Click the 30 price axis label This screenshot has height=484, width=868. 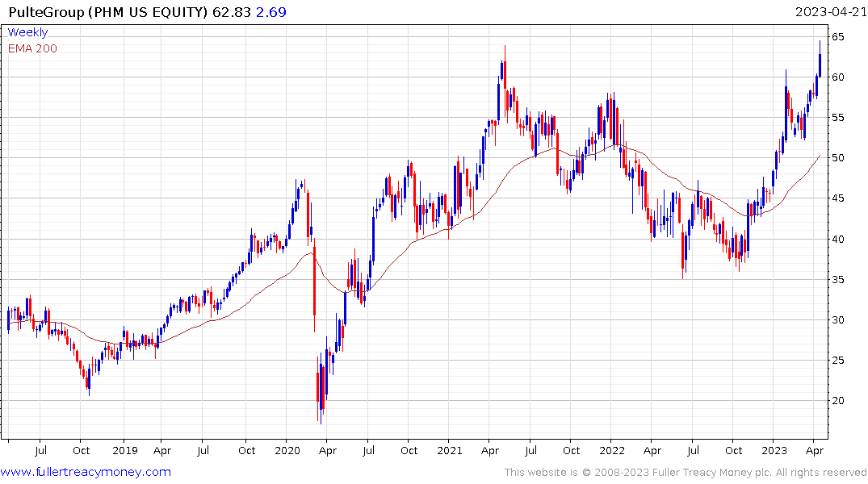click(x=837, y=320)
